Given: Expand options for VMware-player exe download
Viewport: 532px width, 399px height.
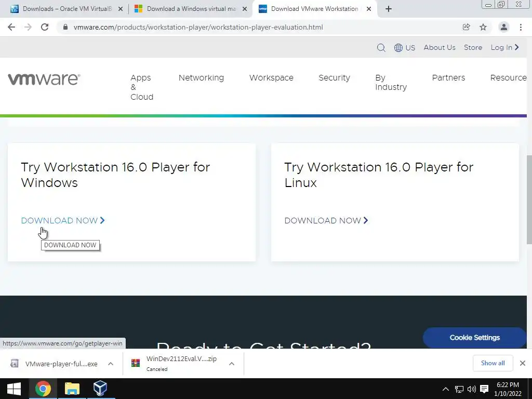Looking at the screenshot, I should click(x=111, y=364).
